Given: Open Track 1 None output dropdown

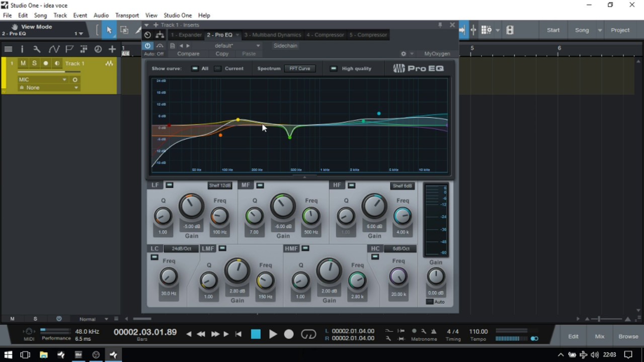Looking at the screenshot, I should click(x=48, y=87).
